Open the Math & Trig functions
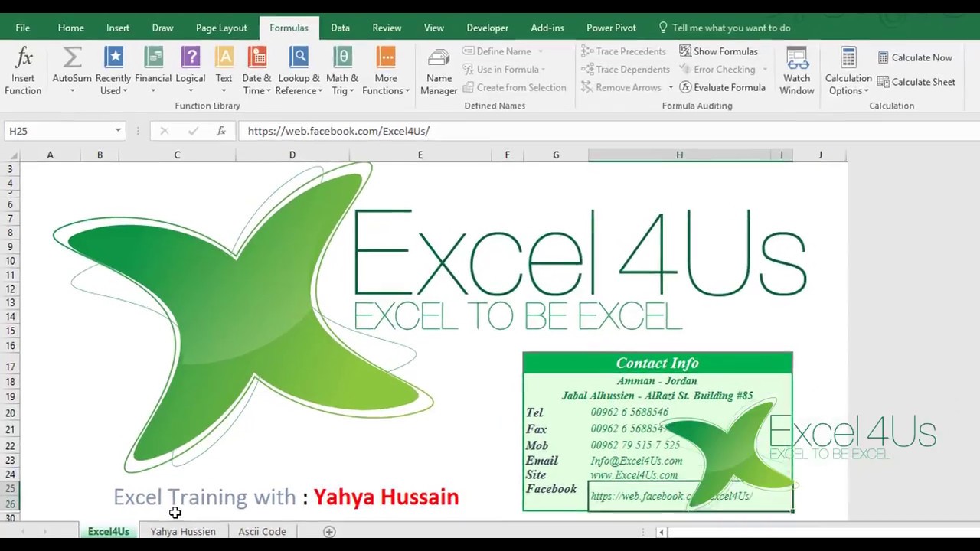980x551 pixels. coord(342,70)
